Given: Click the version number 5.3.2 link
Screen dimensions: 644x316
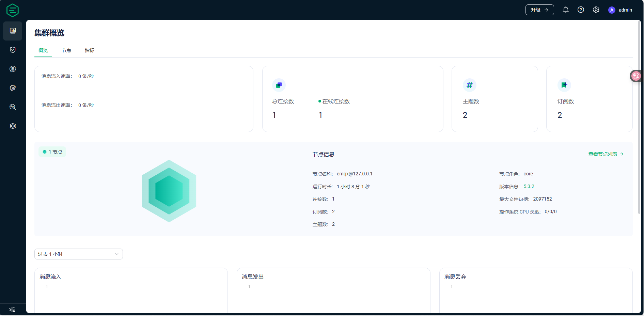Looking at the screenshot, I should (x=529, y=186).
